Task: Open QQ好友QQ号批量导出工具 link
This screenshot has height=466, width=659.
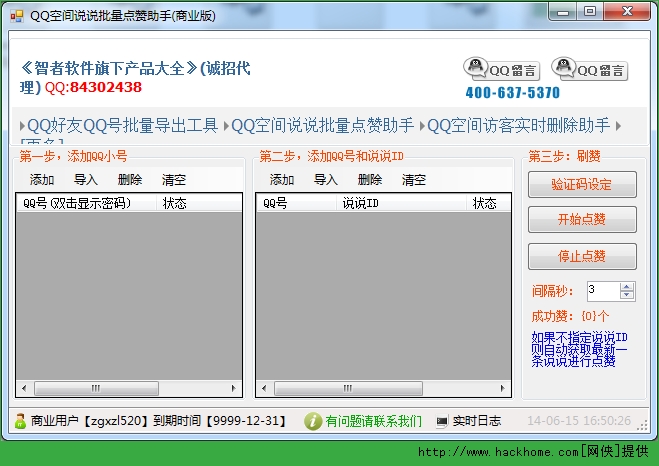Action: click(x=122, y=126)
